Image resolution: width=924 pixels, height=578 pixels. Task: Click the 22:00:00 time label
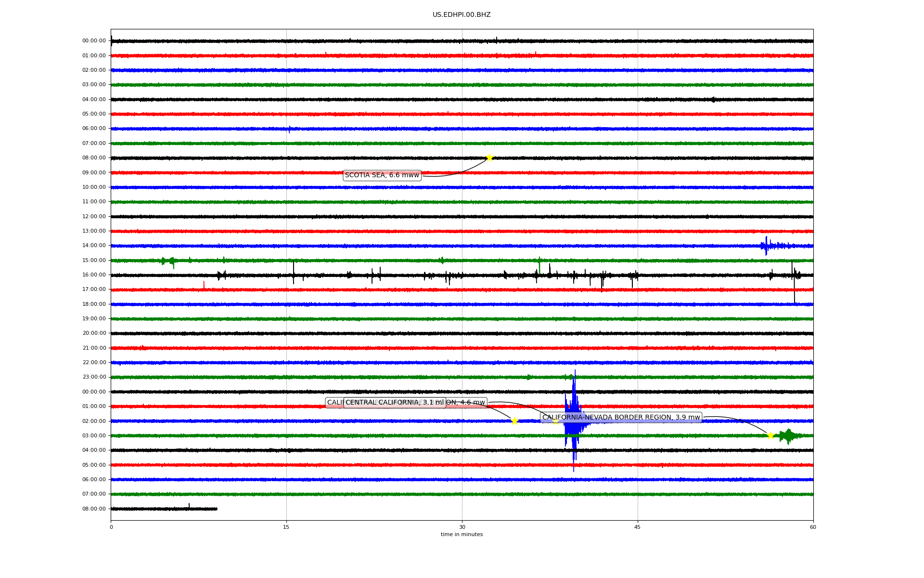click(x=94, y=362)
